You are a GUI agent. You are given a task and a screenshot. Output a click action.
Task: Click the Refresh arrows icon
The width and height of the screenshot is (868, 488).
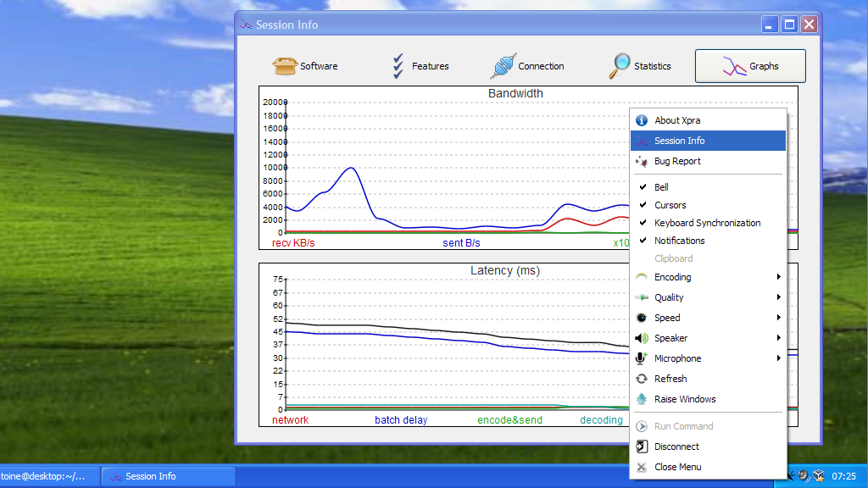tap(642, 379)
